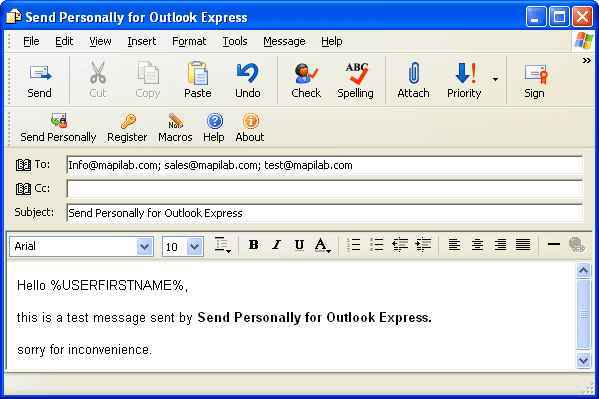Open address book beside Cc:
Image resolution: width=599 pixels, height=399 pixels.
pos(23,189)
